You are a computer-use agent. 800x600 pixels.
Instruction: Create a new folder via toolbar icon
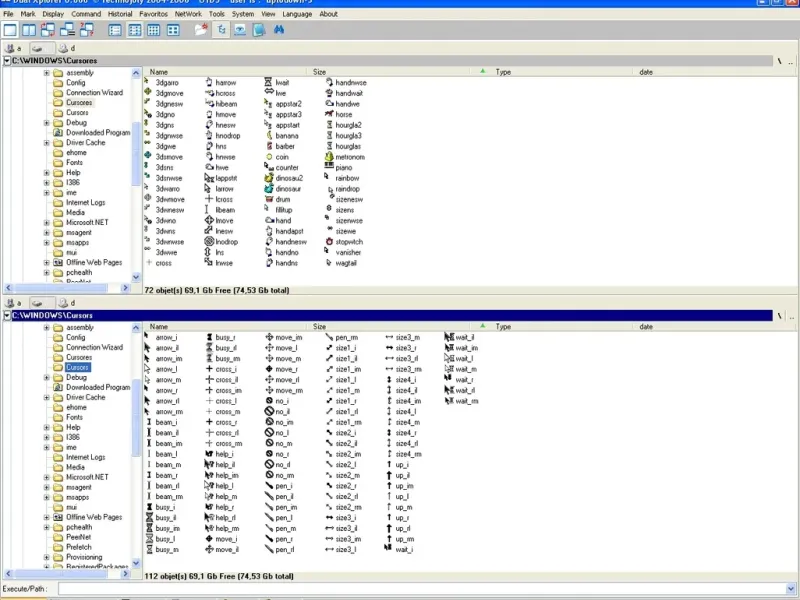(202, 30)
